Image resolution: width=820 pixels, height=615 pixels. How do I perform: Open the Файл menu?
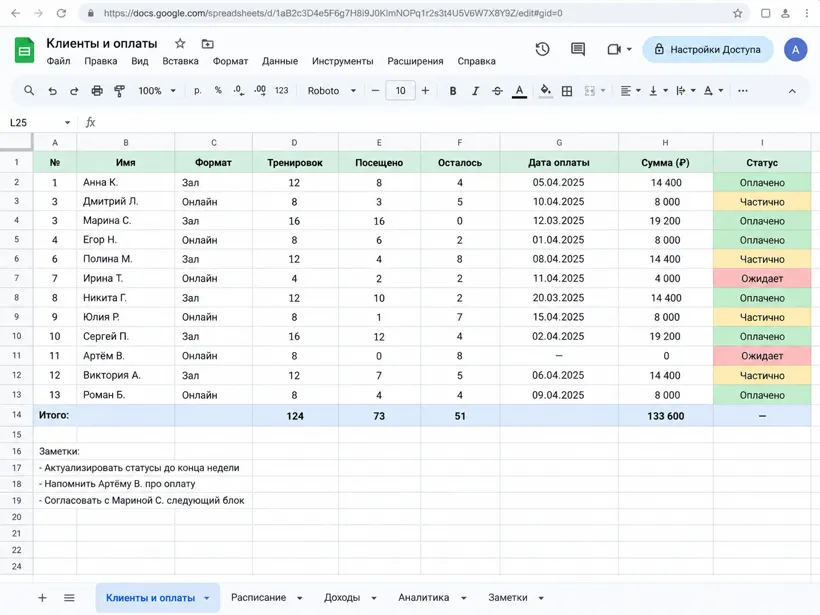(58, 61)
